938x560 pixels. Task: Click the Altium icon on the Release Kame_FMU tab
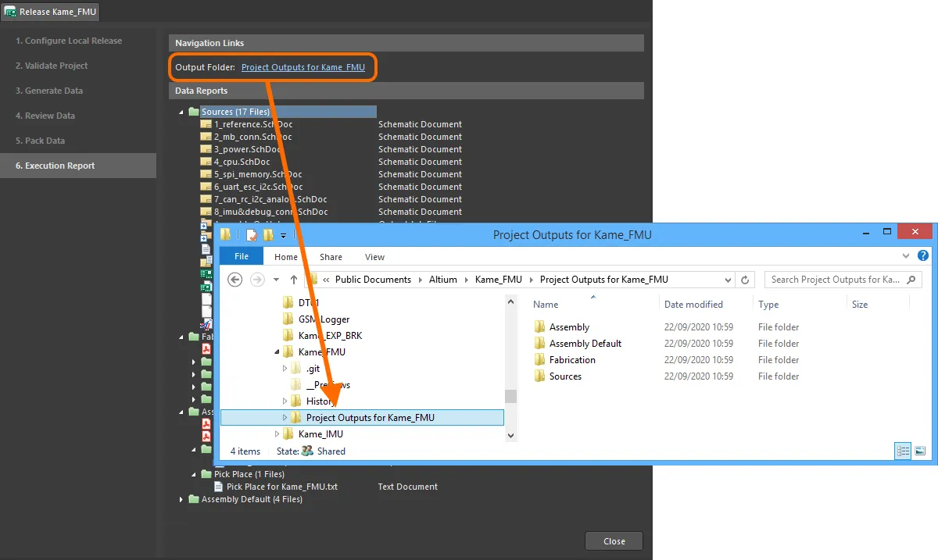click(9, 12)
